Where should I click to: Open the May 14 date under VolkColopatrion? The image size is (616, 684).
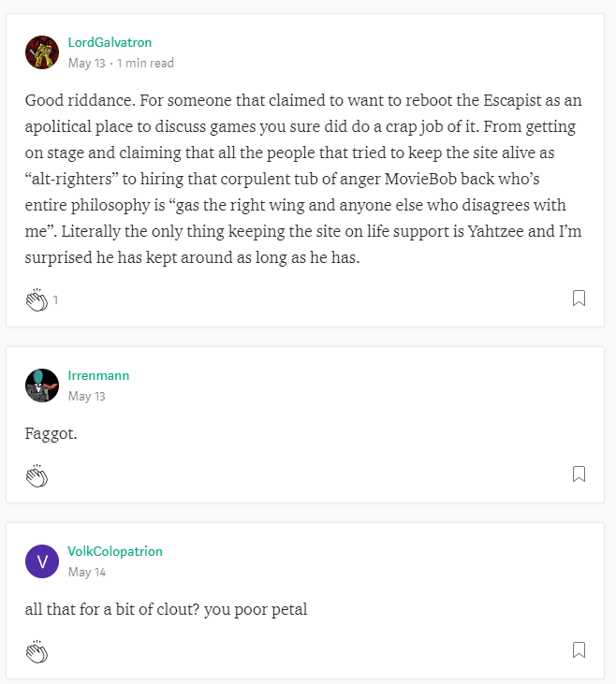point(87,573)
